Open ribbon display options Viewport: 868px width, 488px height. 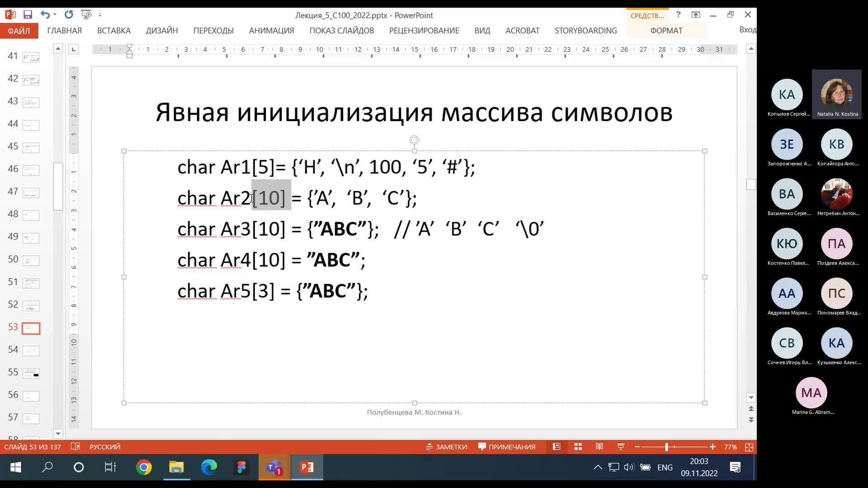[696, 14]
